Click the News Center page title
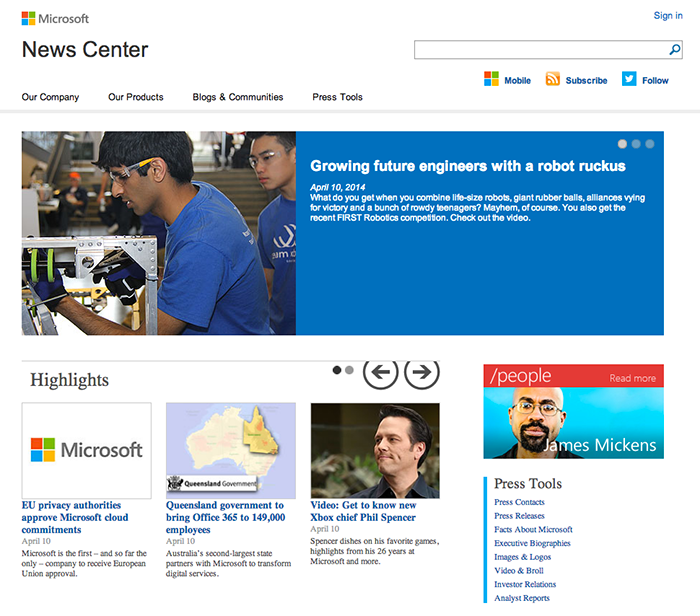700x616 pixels. point(85,50)
